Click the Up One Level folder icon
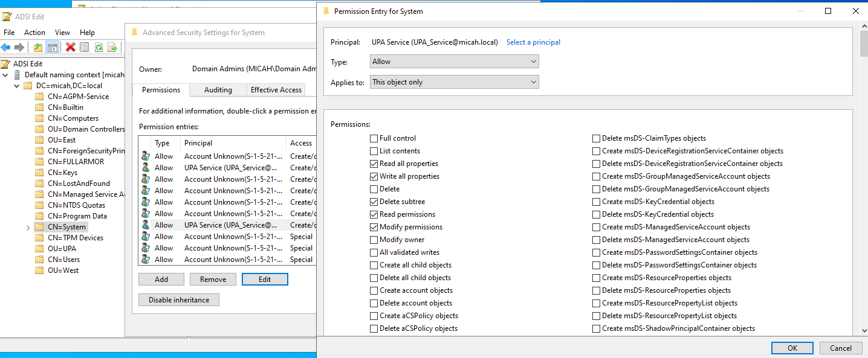This screenshot has height=358, width=868. pyautogui.click(x=38, y=48)
